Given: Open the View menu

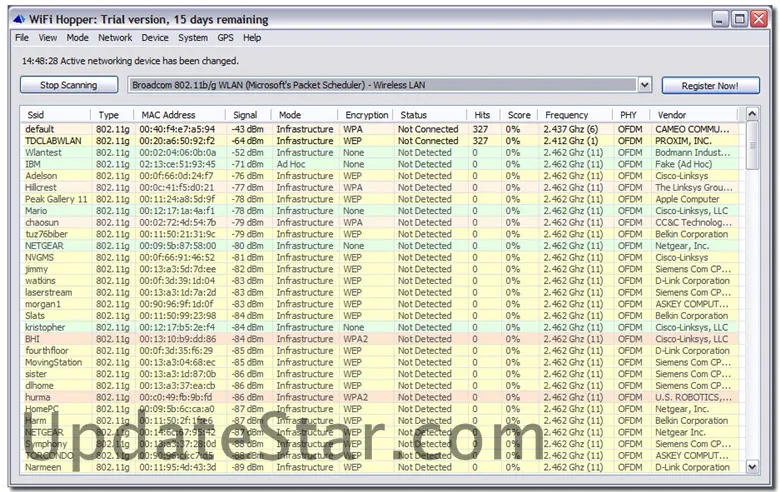Looking at the screenshot, I should pyautogui.click(x=48, y=38).
